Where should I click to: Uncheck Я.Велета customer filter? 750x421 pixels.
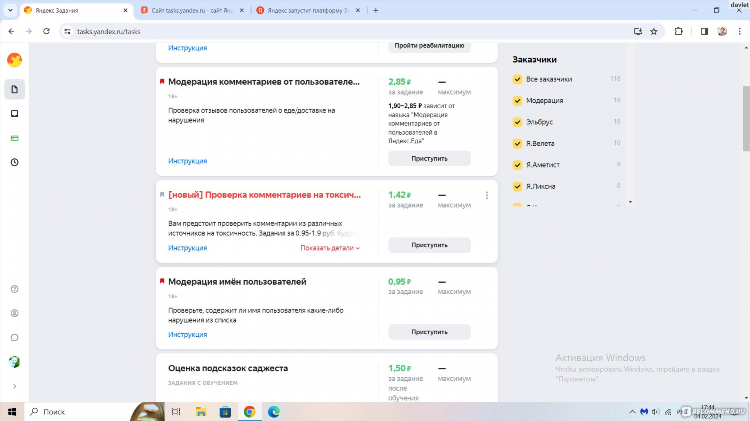517,144
